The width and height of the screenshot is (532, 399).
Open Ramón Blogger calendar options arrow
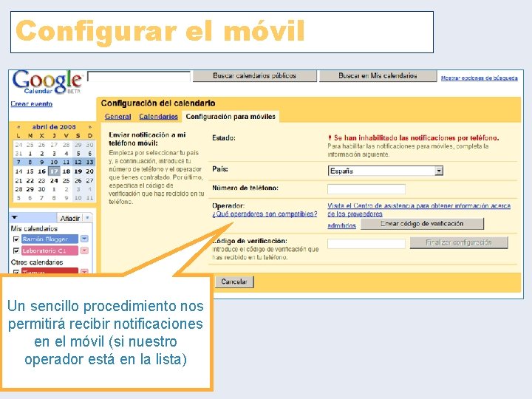click(84, 239)
